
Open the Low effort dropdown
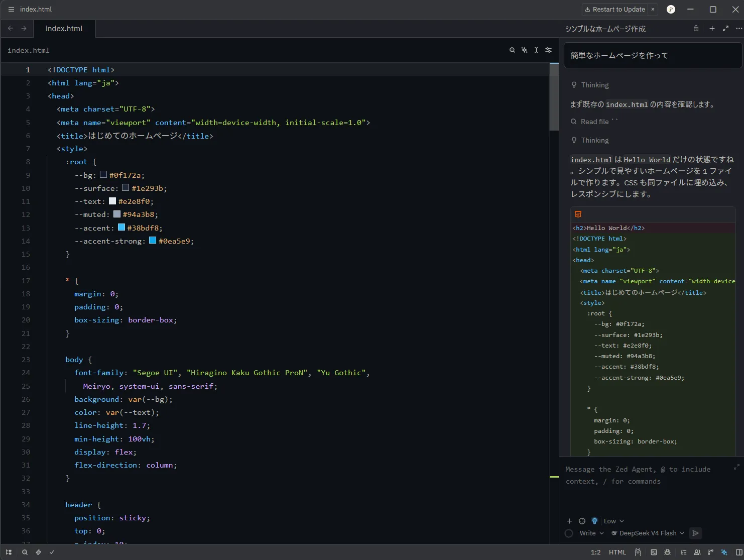pyautogui.click(x=613, y=521)
